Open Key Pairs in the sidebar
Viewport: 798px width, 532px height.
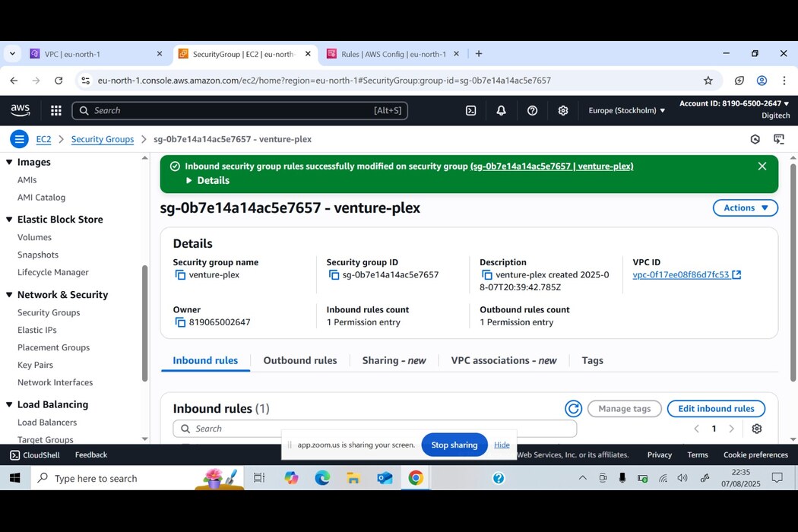coord(35,365)
